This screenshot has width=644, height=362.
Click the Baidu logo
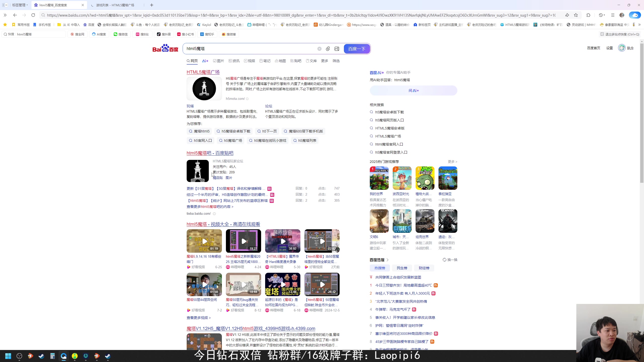click(165, 48)
